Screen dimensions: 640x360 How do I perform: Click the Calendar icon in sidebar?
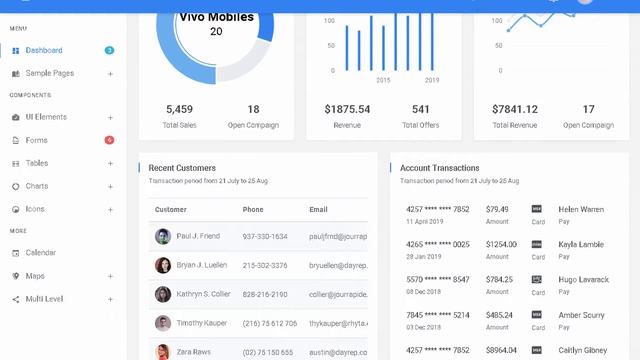click(16, 253)
